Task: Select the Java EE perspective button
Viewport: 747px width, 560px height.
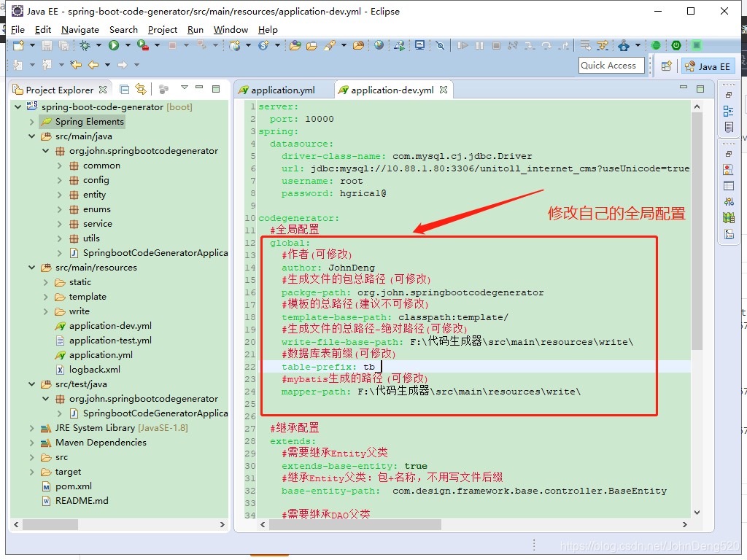Action: (708, 66)
